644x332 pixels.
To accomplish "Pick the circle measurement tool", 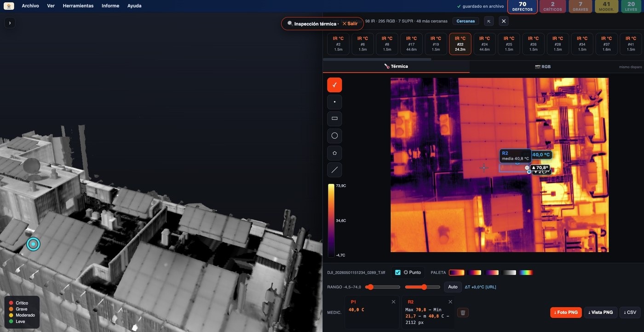I will coord(334,136).
